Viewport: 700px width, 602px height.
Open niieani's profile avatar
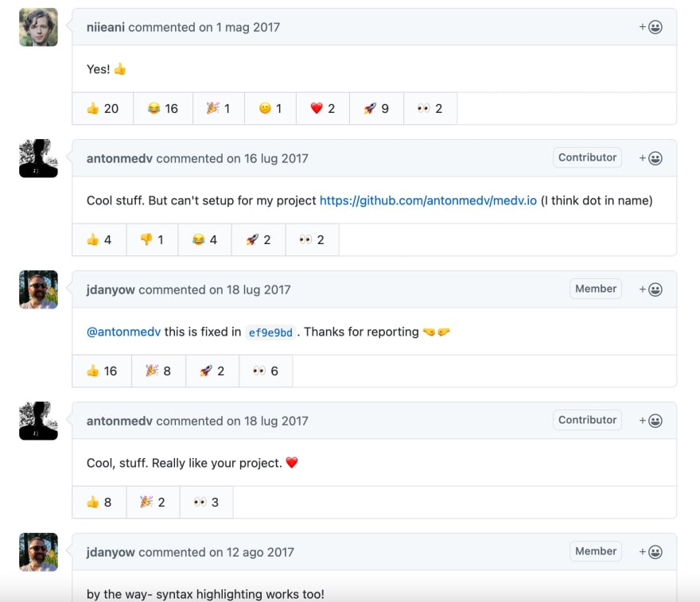point(38,27)
